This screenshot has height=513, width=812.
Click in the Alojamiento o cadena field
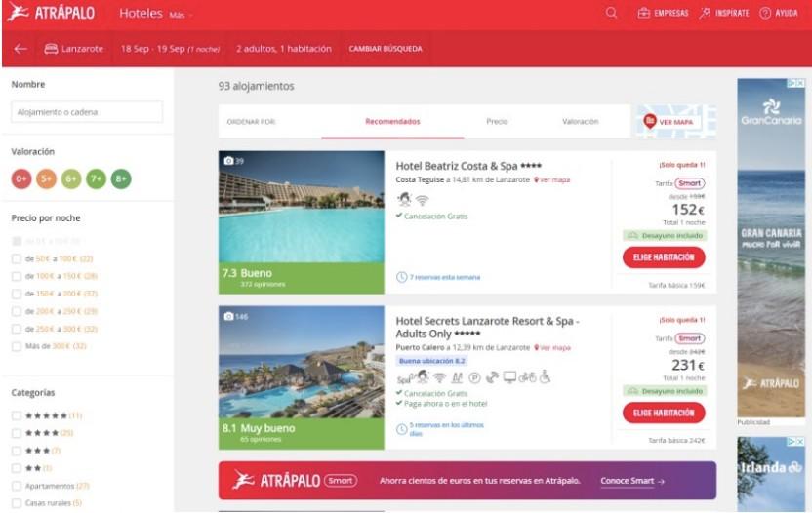click(87, 112)
